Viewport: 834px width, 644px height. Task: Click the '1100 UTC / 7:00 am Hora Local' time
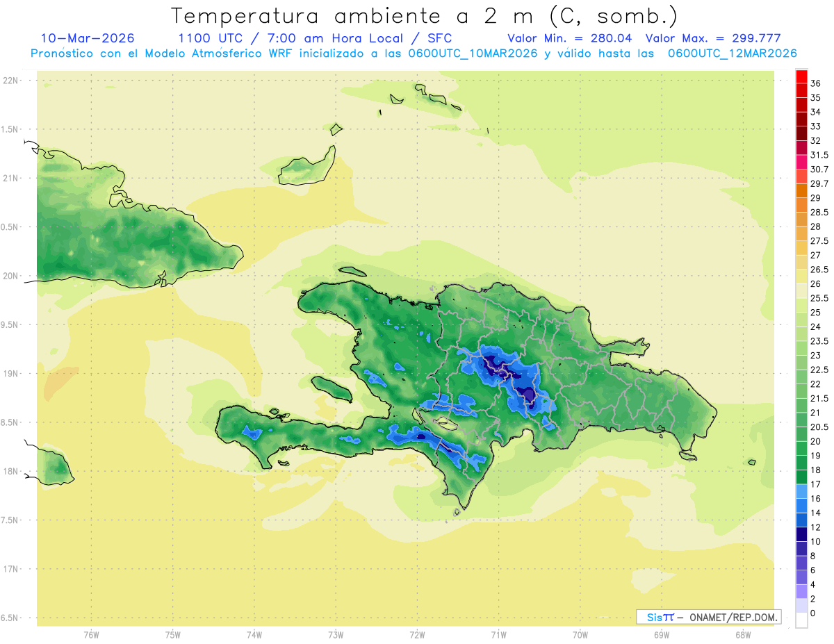(291, 38)
